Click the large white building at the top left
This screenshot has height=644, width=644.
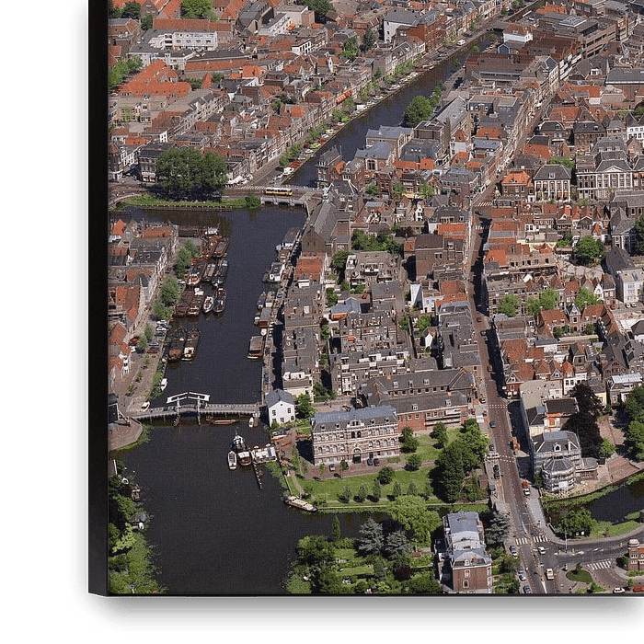click(182, 40)
